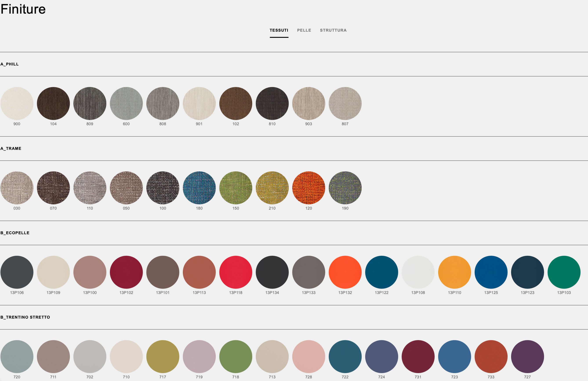Select the purple Trentino swatch 727

[x=527, y=356]
